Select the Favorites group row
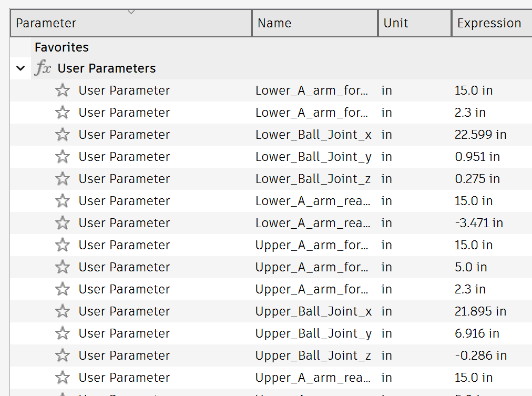Image resolution: width=532 pixels, height=396 pixels. [62, 47]
